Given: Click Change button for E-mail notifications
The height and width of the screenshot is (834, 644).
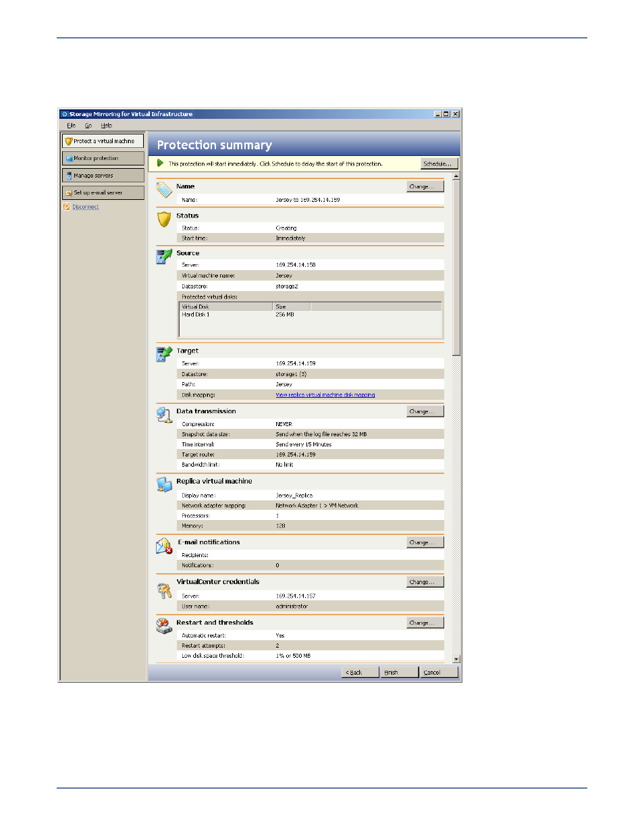Looking at the screenshot, I should click(425, 542).
